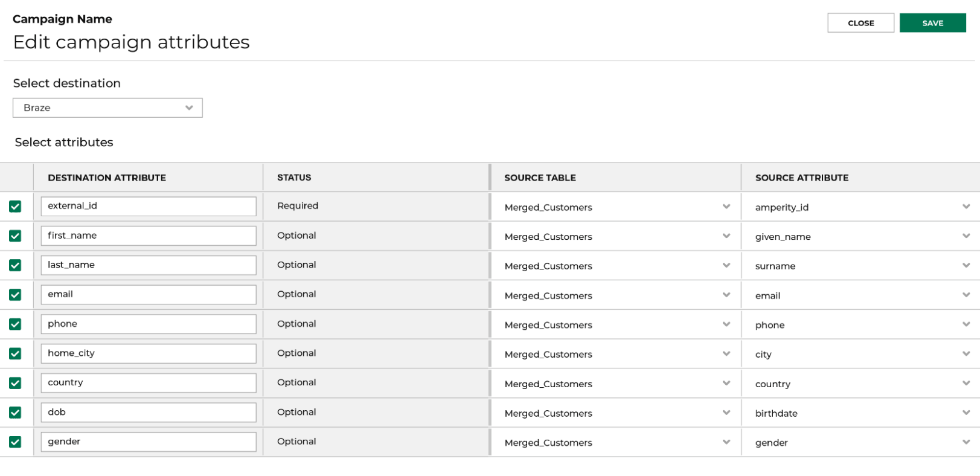Expand source table dropdown for external_id row
Viewport: 980px width, 476px height.
pos(616,207)
